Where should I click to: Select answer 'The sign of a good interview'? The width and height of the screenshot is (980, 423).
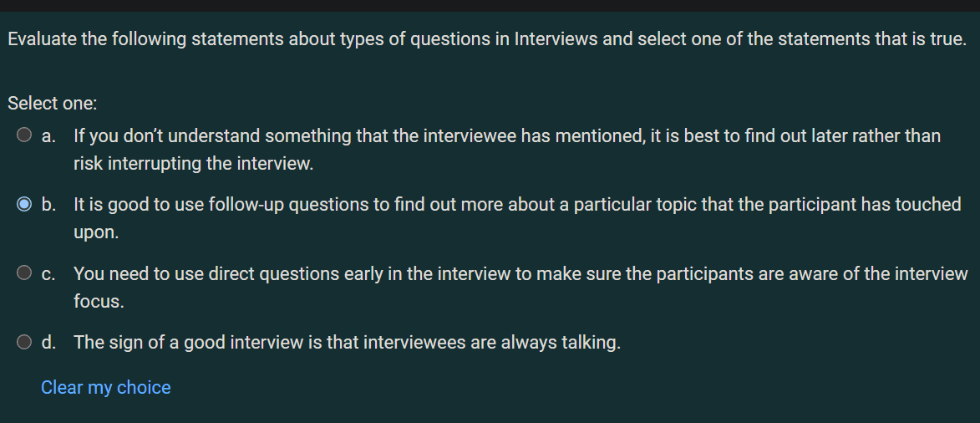pos(347,342)
